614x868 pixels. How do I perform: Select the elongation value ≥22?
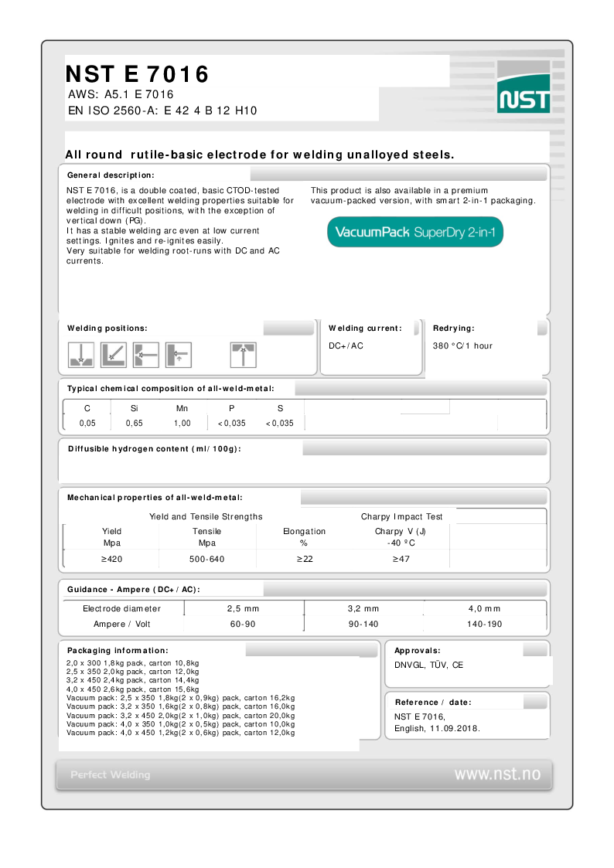(305, 559)
